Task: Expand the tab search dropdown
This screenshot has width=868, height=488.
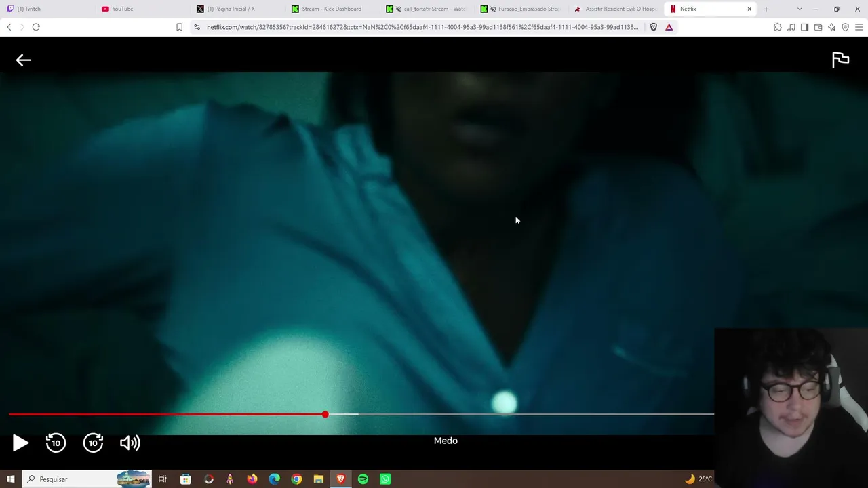Action: [x=800, y=9]
